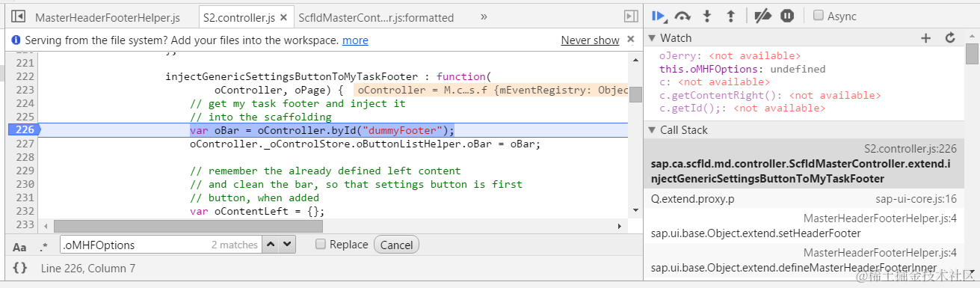This screenshot has width=980, height=288.
Task: Select the S2.controller.js tab
Action: [239, 16]
